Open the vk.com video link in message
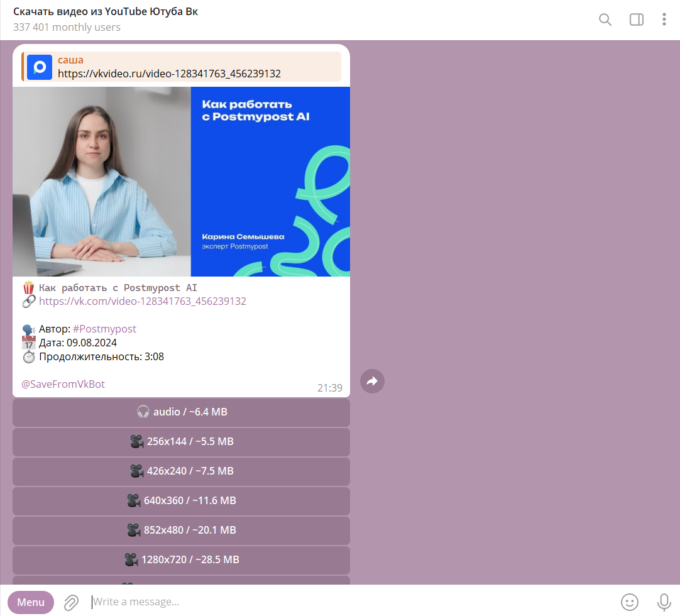Image resolution: width=680 pixels, height=616 pixels. pyautogui.click(x=142, y=301)
